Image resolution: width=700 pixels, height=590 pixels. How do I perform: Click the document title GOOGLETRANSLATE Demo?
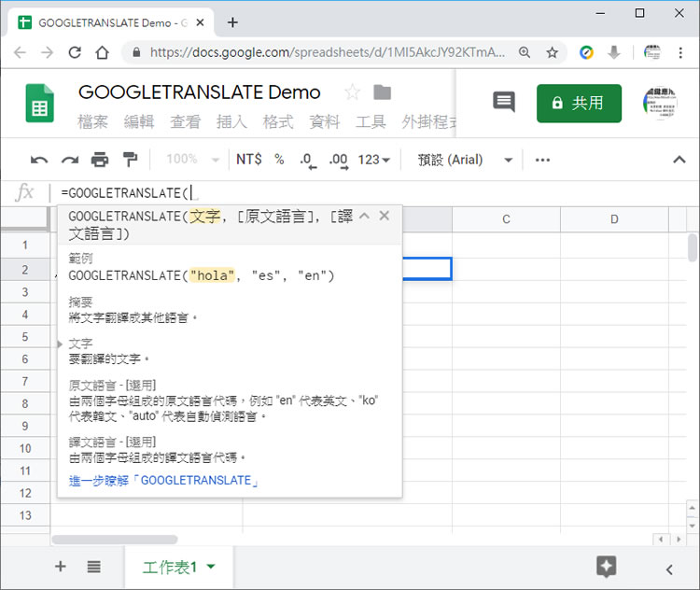(x=199, y=92)
